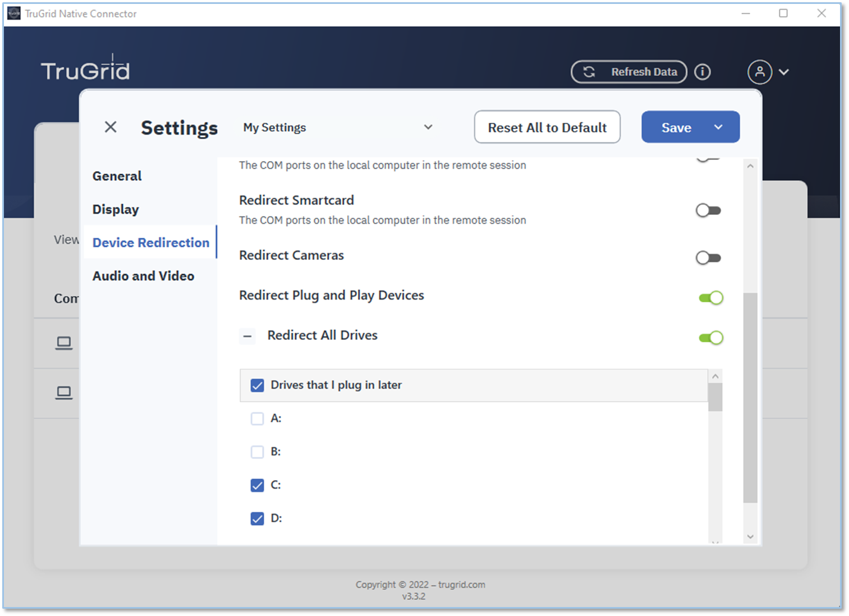Click the settings panel vertical scrollbar thumb
This screenshot has height=616, width=849.
(x=750, y=398)
